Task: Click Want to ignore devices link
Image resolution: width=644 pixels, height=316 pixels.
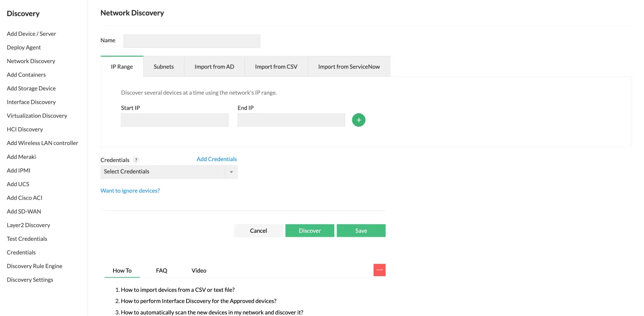Action: click(130, 190)
